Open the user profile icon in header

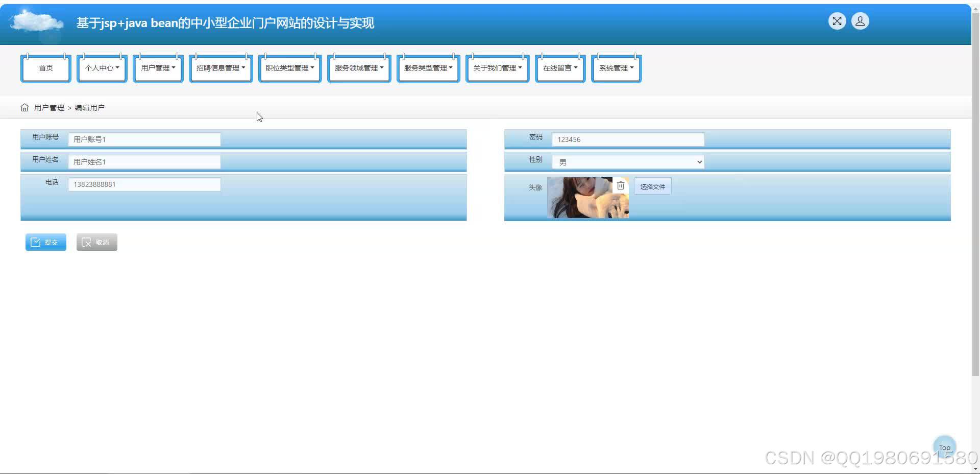tap(860, 21)
